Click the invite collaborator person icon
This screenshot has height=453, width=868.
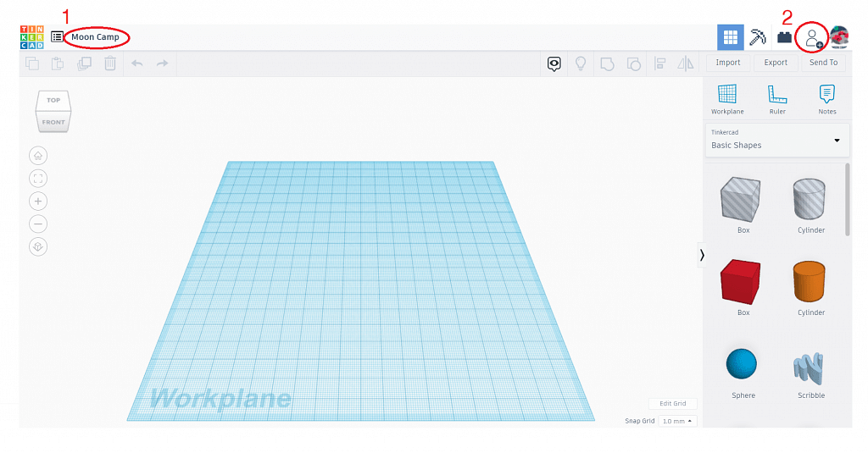(813, 37)
